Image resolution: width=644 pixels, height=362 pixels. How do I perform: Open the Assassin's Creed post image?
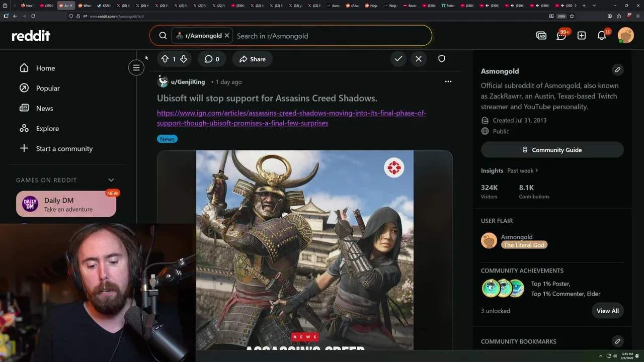tap(305, 250)
